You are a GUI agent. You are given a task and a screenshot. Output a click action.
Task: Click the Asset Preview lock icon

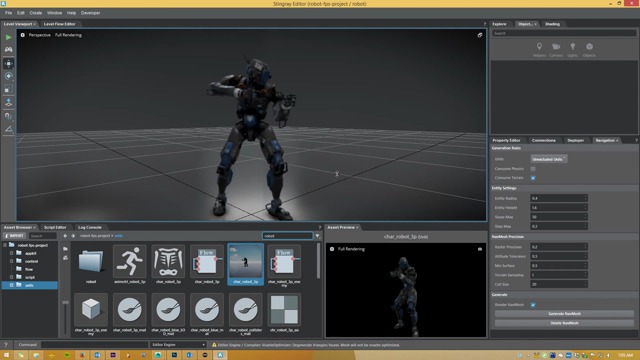480,249
